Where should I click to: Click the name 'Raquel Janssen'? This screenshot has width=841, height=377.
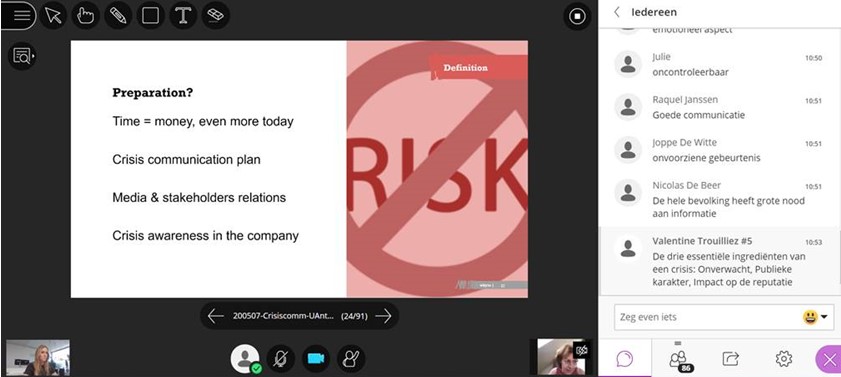click(685, 100)
